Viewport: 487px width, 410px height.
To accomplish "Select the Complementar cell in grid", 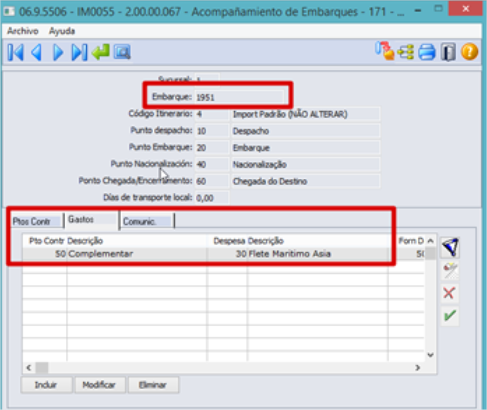I will [x=137, y=254].
